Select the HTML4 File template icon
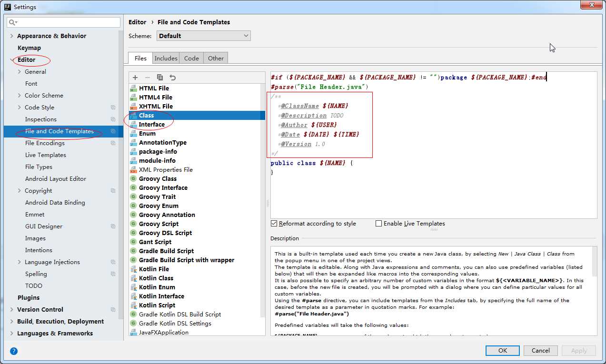This screenshot has width=606, height=364. tap(134, 97)
